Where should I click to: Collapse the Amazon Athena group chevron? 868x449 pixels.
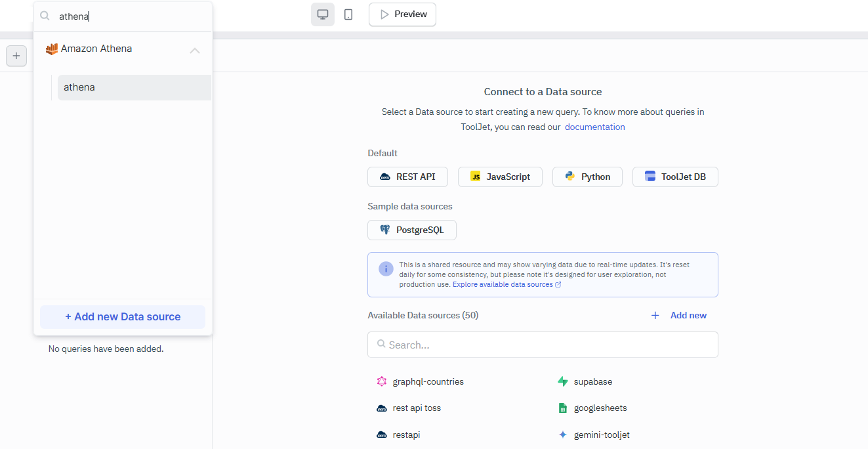point(195,51)
